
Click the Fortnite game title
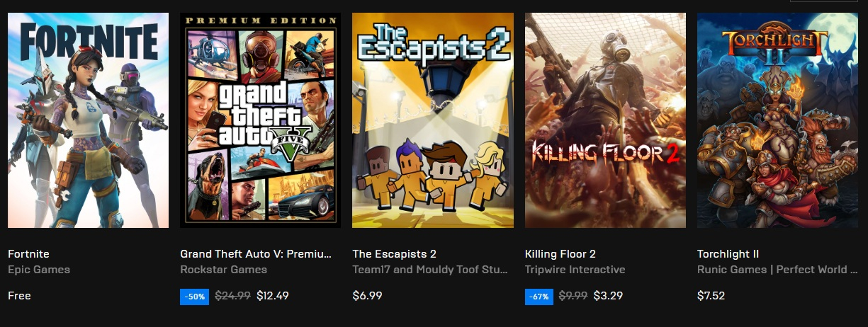point(28,254)
